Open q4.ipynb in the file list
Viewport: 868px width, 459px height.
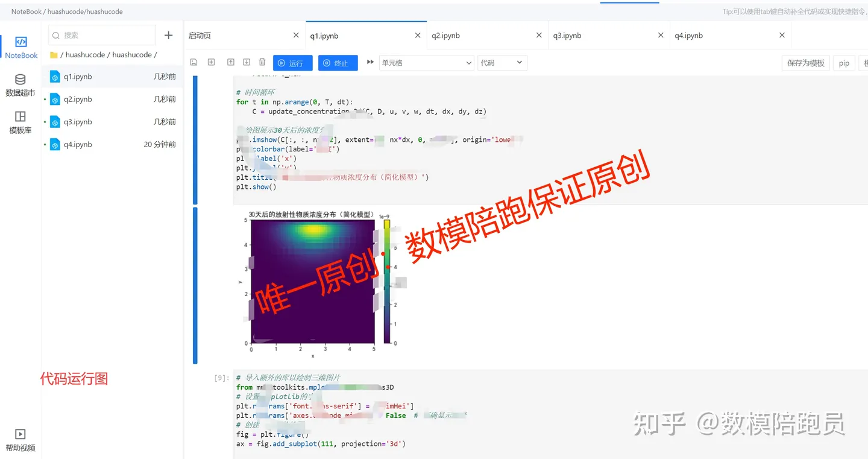(x=113, y=145)
